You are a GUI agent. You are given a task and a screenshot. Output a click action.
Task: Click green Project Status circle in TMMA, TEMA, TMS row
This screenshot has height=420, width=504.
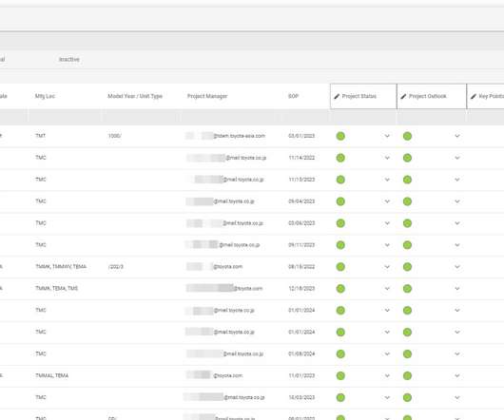point(340,289)
